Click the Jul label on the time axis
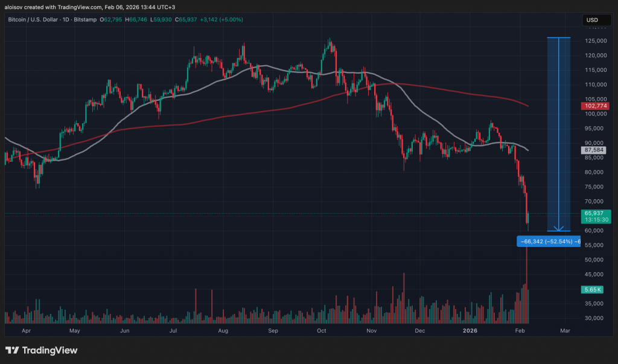This screenshot has width=618, height=364. [x=173, y=331]
